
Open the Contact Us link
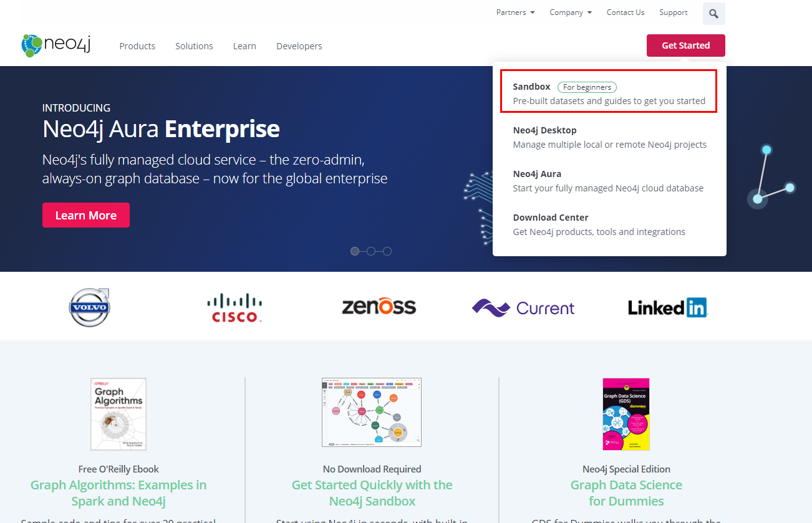(625, 12)
